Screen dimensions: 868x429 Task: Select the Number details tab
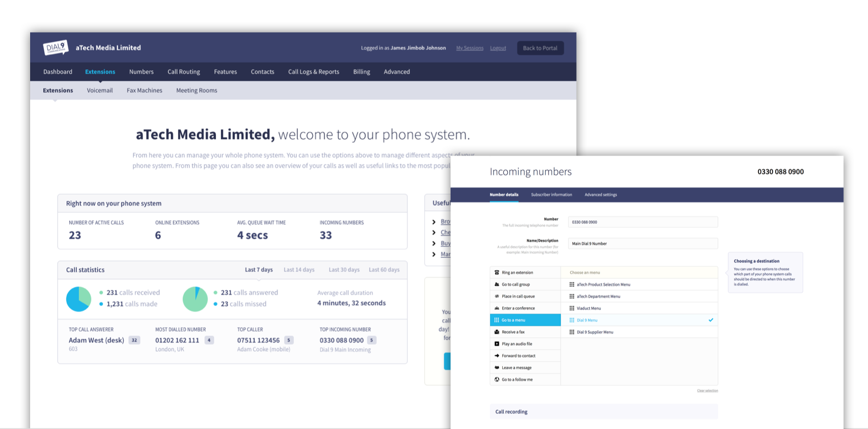504,195
